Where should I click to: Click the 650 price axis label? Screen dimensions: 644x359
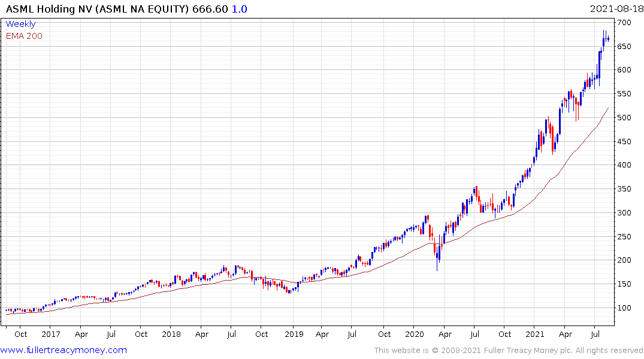coord(624,46)
